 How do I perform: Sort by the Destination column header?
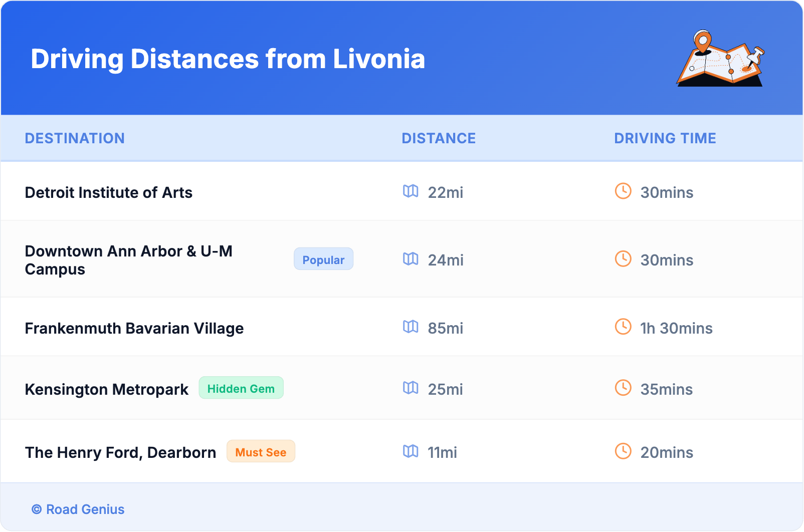tap(75, 138)
